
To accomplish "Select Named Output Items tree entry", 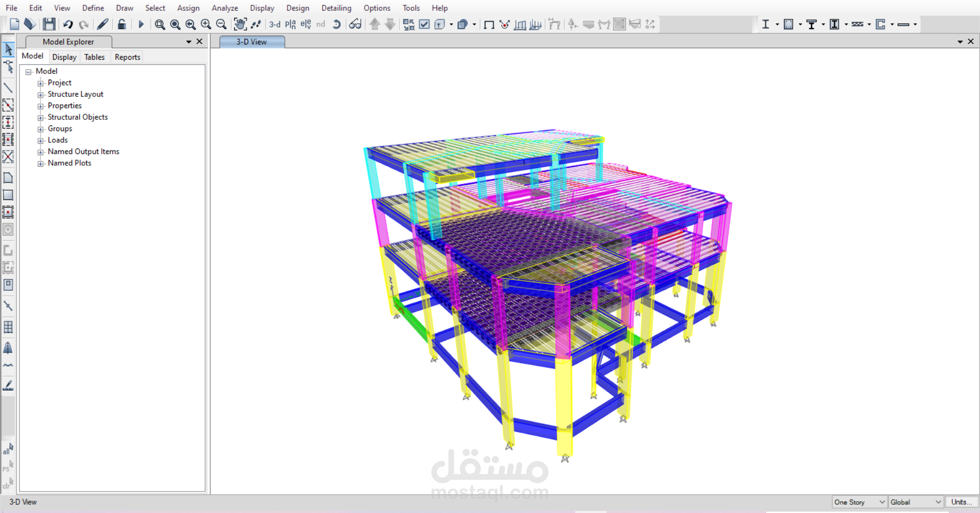I will [x=83, y=151].
